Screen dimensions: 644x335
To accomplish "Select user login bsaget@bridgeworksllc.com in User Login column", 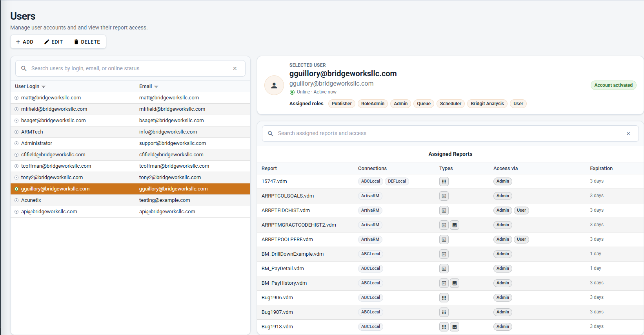I will 53,121.
